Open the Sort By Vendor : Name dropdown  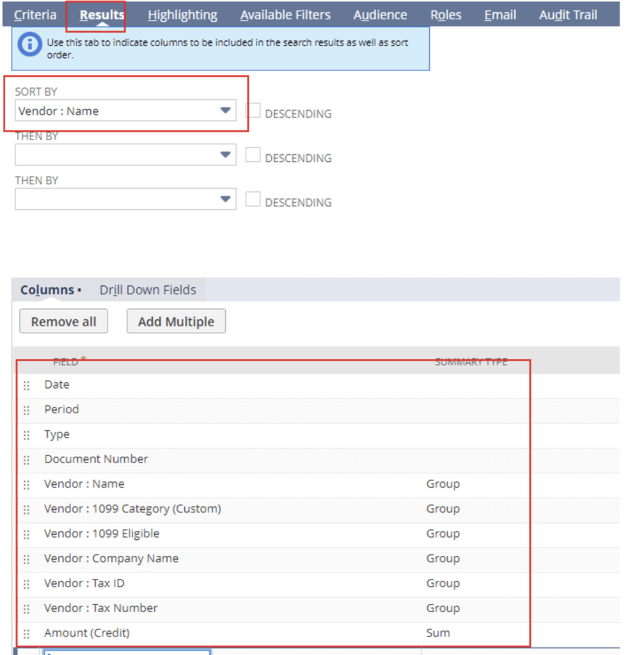[224, 111]
